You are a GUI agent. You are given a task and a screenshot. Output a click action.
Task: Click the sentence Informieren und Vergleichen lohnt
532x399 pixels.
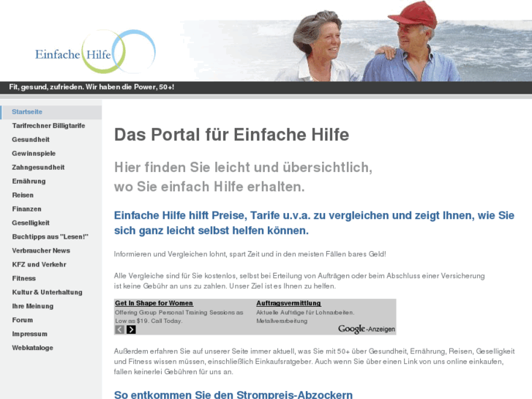point(250,254)
